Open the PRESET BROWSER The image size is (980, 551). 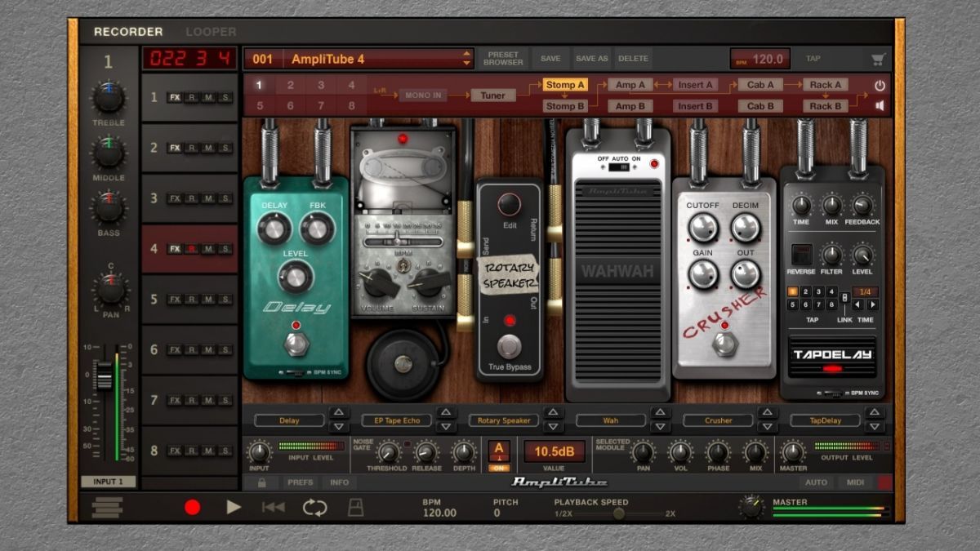coord(504,59)
